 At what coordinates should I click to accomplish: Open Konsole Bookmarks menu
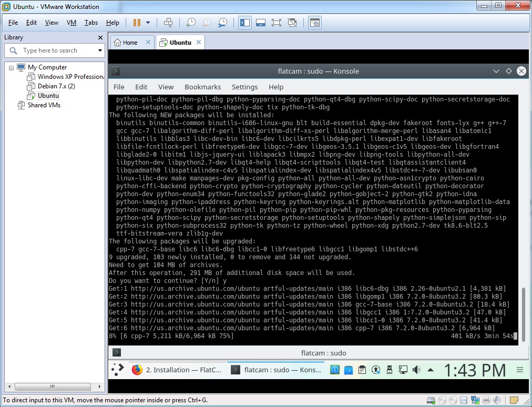click(202, 87)
